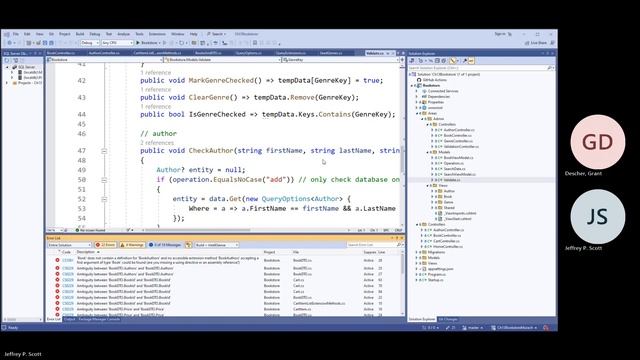Open the Build menu
Viewport: 640px width, 360px height.
tap(80, 34)
